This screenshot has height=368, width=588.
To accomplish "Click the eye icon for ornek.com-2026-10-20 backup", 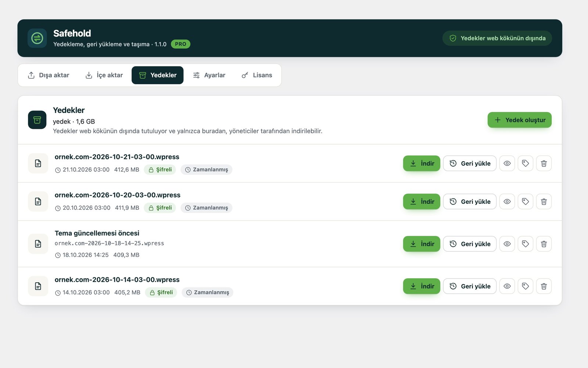I will pyautogui.click(x=507, y=202).
